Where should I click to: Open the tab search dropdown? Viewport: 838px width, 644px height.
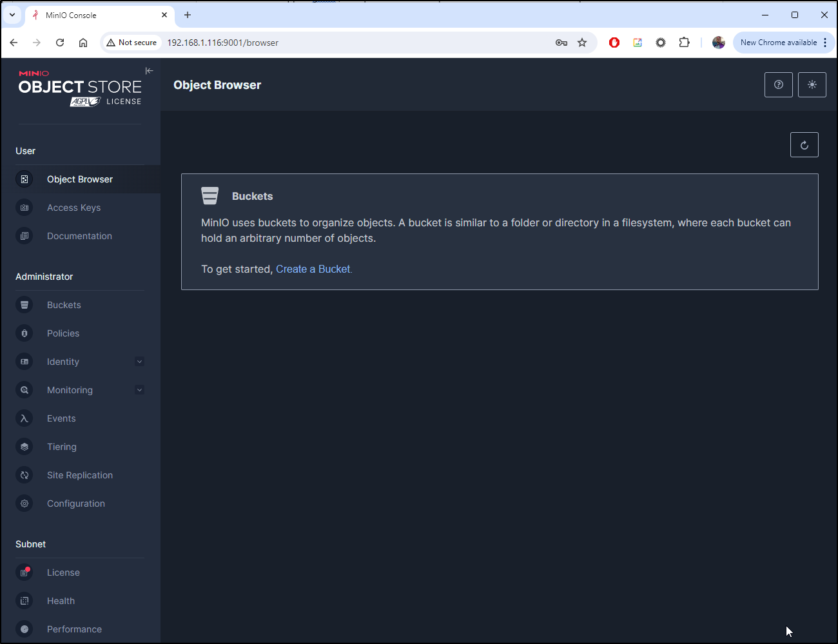12,15
